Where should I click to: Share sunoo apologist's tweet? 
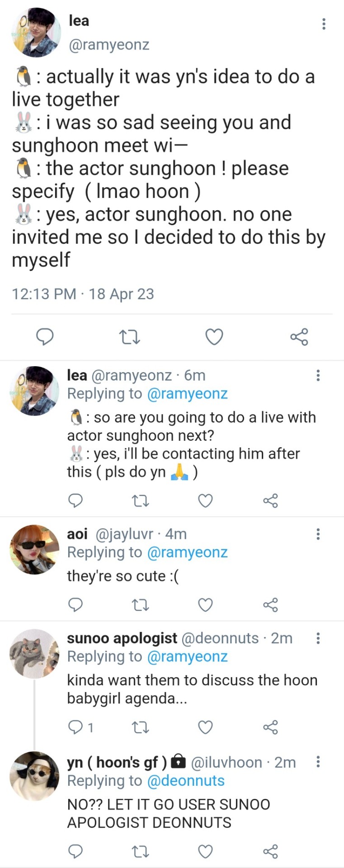[x=270, y=727]
